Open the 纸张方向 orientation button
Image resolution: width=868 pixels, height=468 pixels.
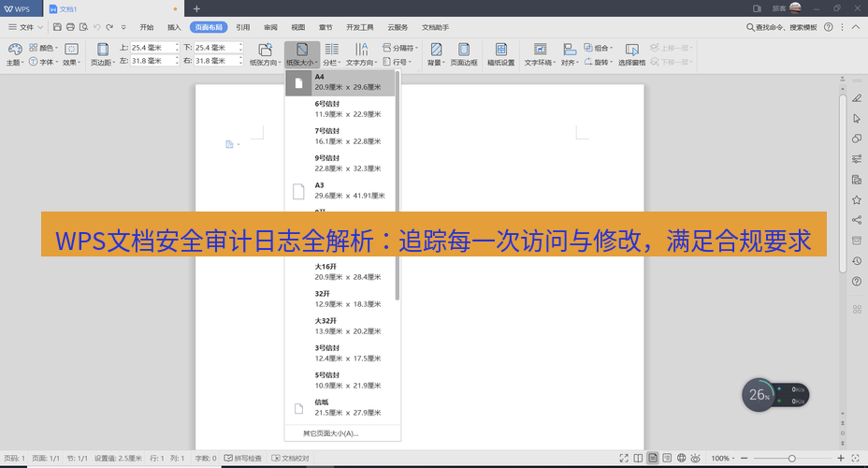(x=265, y=54)
